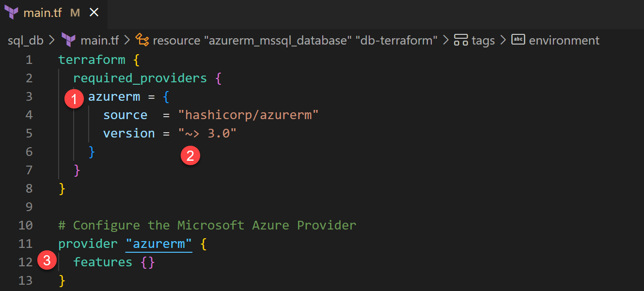Click the abc string icon before environment
This screenshot has height=291, width=644.
pos(518,40)
